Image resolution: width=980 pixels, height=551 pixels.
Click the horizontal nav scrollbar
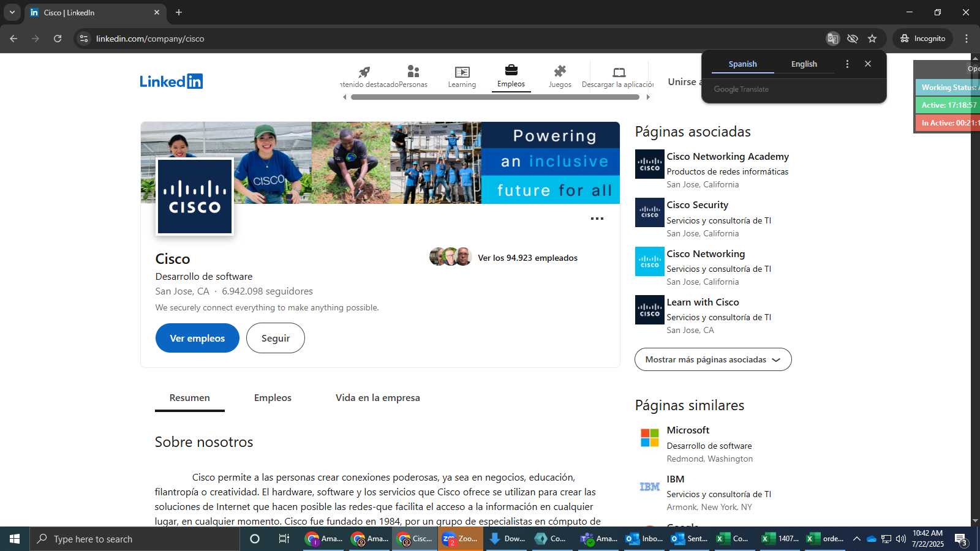[x=495, y=97]
